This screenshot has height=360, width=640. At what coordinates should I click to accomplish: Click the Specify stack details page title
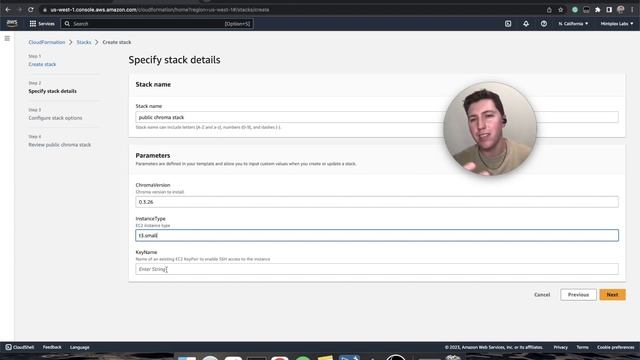coord(174,60)
